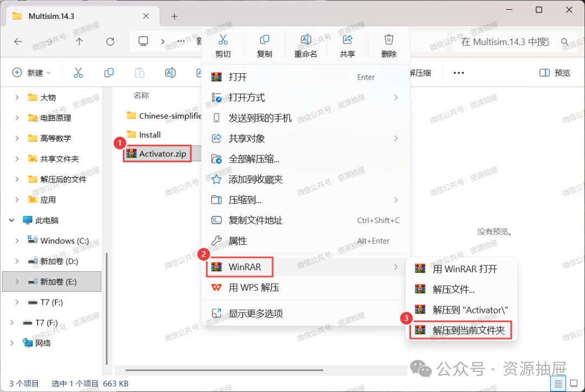Screen dimensions: 585x392
Task: Open the 共享对象 submenu
Action: click(x=305, y=139)
